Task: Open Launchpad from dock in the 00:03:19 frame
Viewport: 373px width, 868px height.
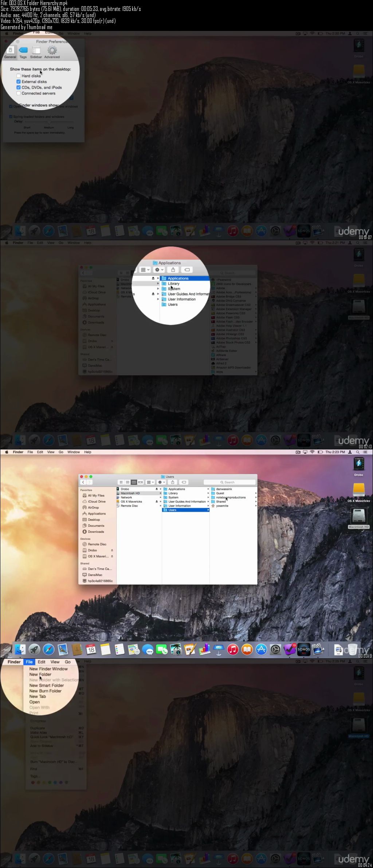Action: tap(34, 649)
